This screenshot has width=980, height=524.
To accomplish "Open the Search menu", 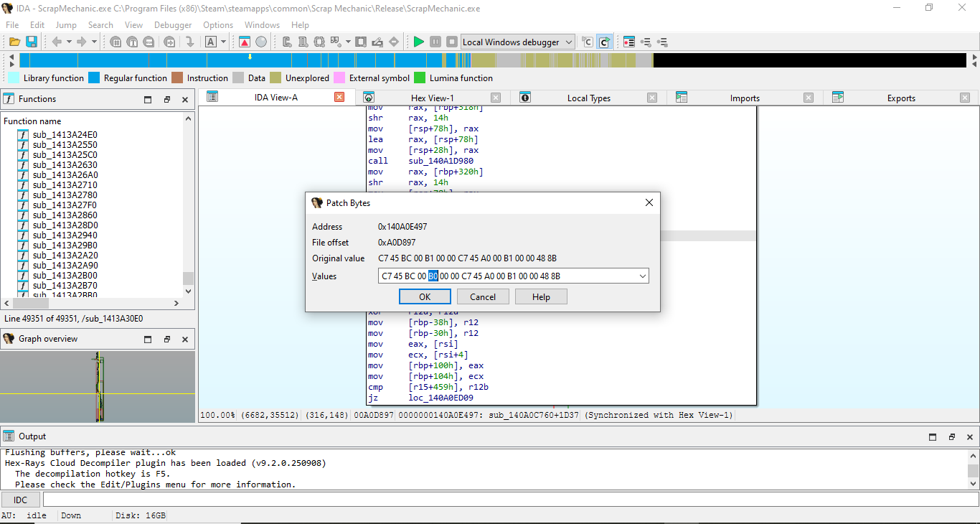I will [x=100, y=24].
